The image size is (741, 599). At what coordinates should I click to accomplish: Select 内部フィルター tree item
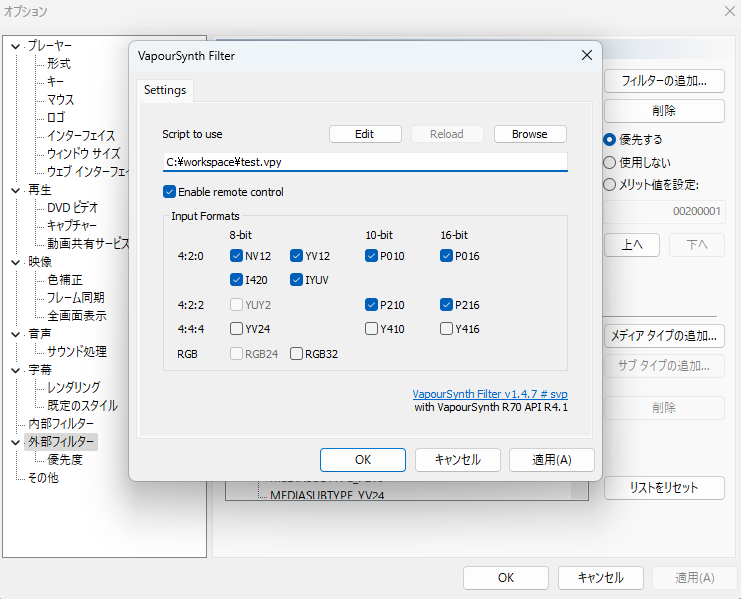click(x=61, y=424)
